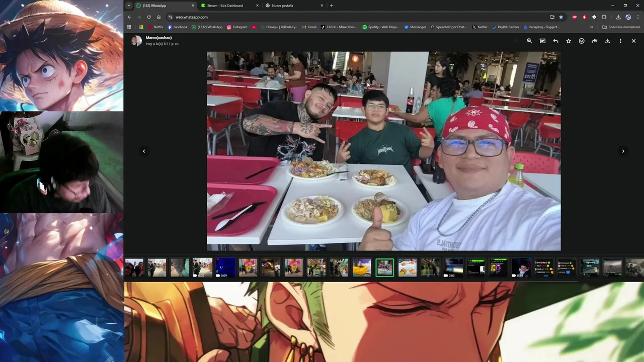
Task: Open the Chrome profile avatar
Action: pyautogui.click(x=628, y=17)
